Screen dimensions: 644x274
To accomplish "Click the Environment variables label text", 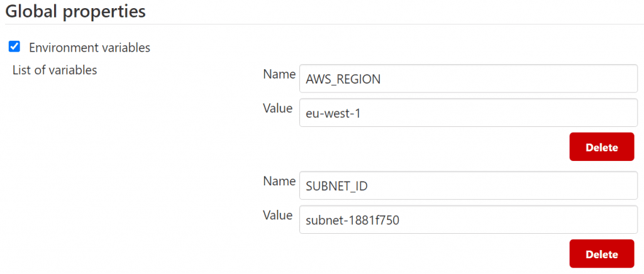I will click(x=89, y=47).
